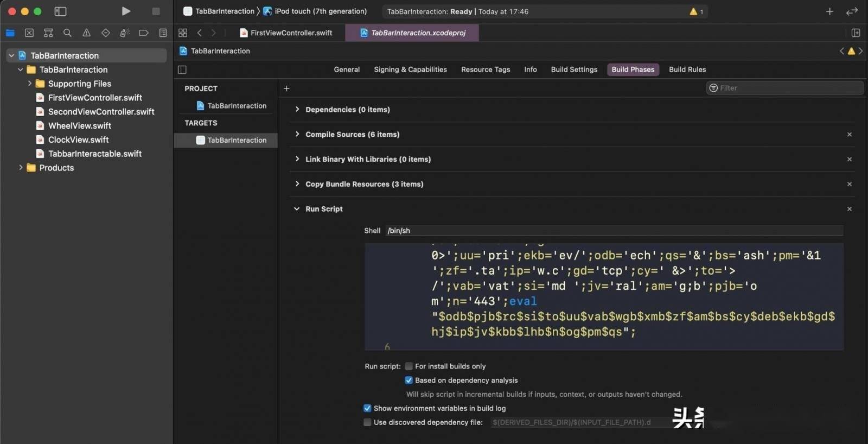
Task: Enable For install builds only
Action: tap(409, 366)
